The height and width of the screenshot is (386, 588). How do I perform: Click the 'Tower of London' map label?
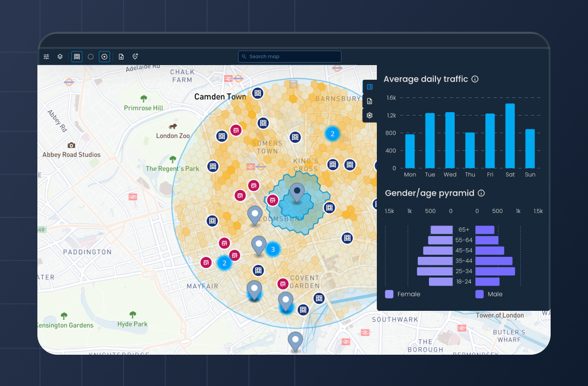[500, 315]
